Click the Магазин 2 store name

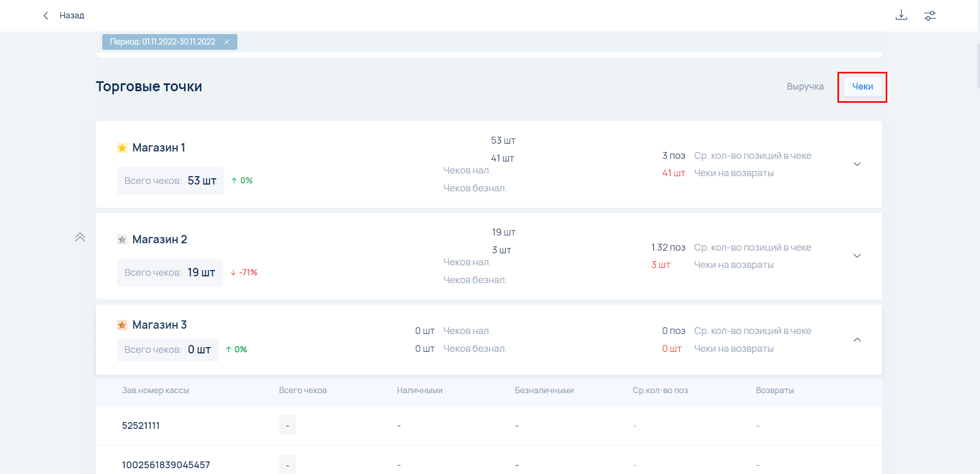tap(160, 240)
